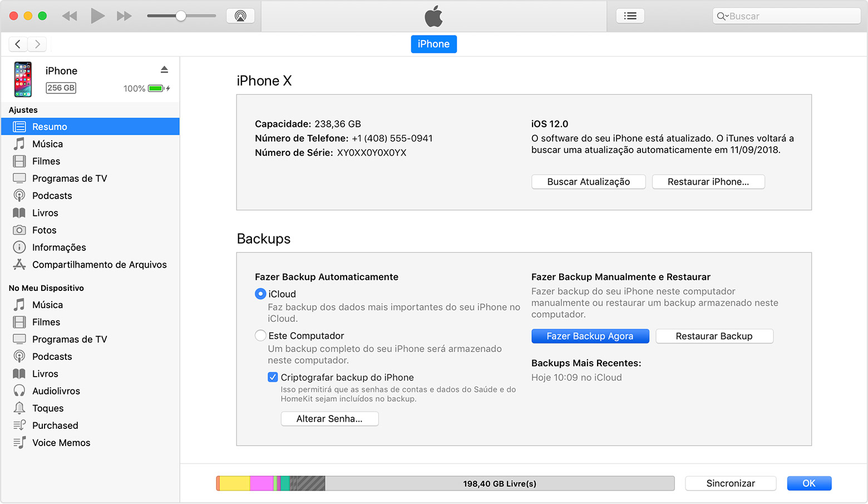Open Voice Memos playlist
This screenshot has width=868, height=504.
tap(90, 443)
